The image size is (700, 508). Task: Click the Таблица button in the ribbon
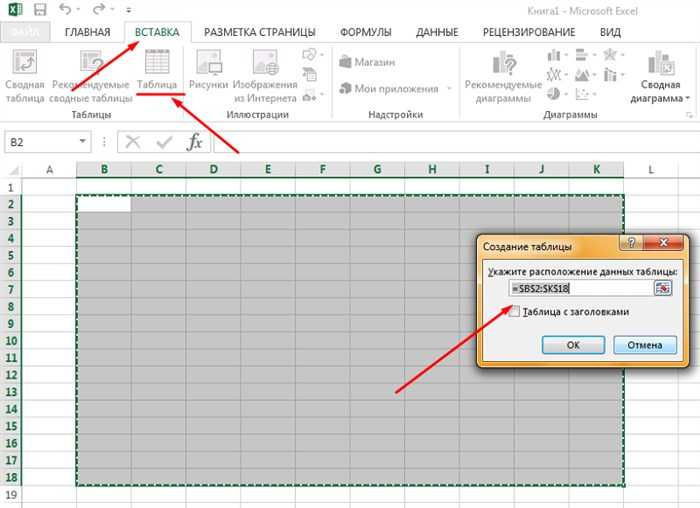pyautogui.click(x=157, y=69)
